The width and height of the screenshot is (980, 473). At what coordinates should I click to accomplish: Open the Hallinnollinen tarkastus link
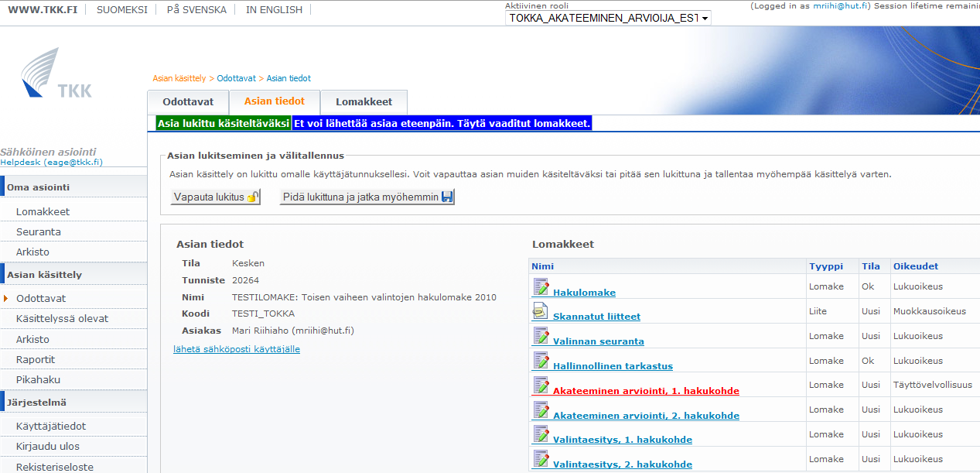tap(613, 366)
